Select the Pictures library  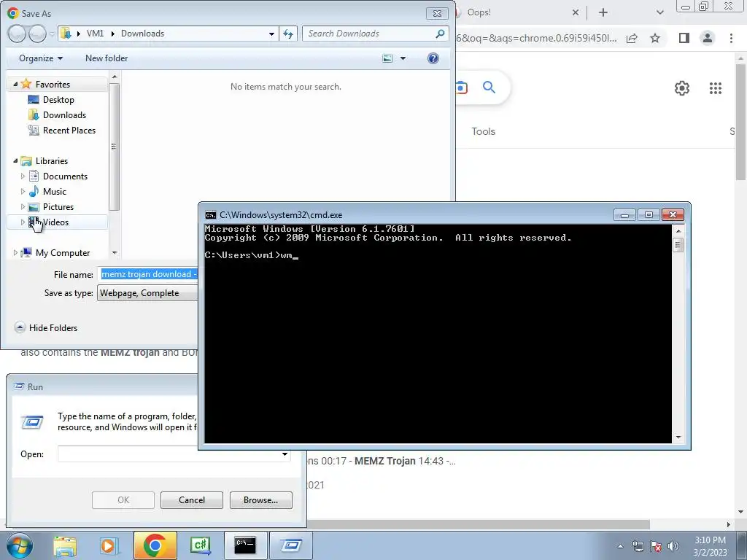(x=58, y=206)
